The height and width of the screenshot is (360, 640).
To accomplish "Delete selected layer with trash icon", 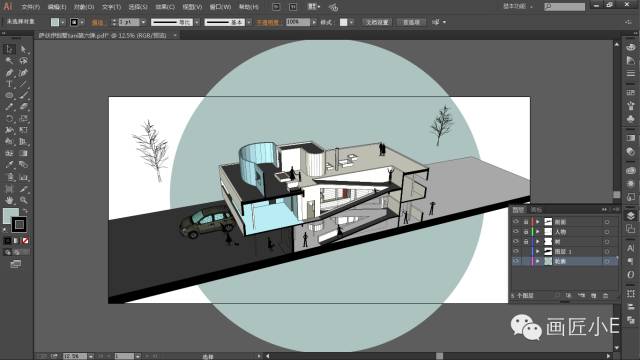I will pos(606,295).
